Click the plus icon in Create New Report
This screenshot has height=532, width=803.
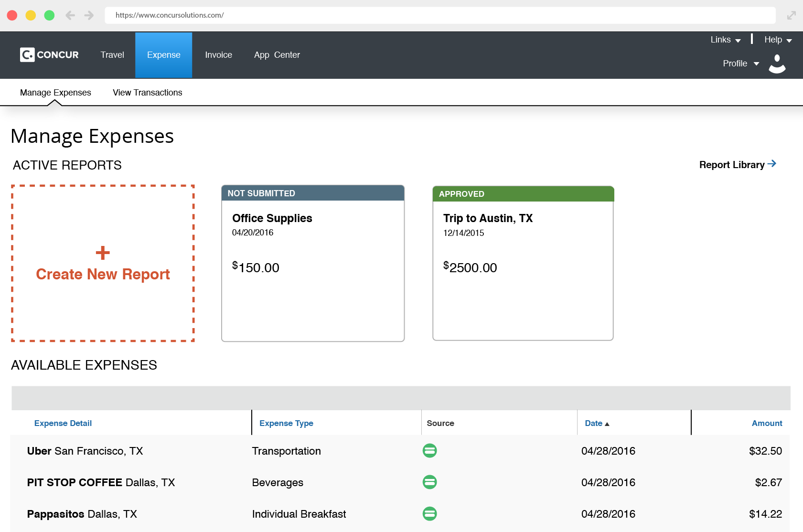102,253
